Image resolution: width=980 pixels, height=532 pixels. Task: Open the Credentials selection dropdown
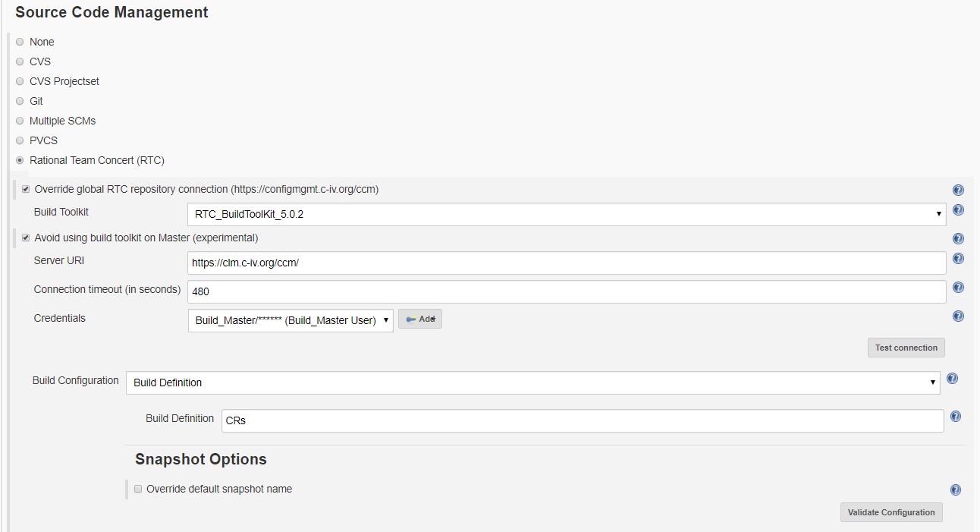pos(291,320)
